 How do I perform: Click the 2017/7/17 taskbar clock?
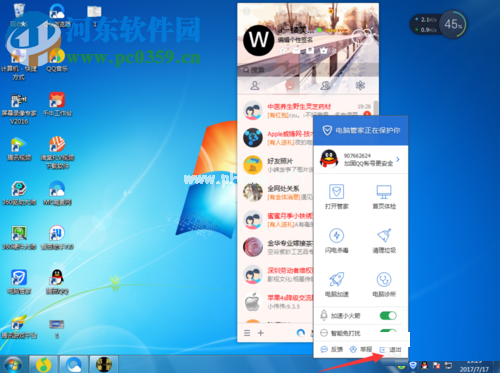click(474, 366)
